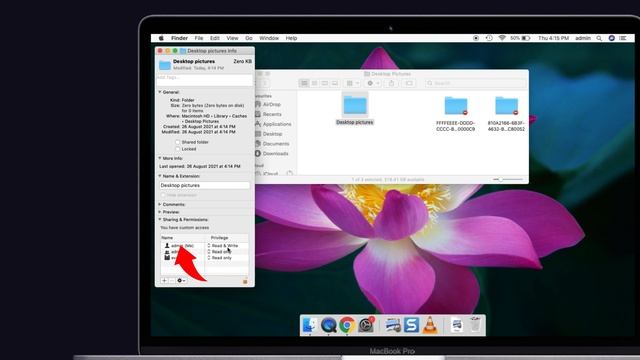Open Spotlight search in menu bar

click(x=599, y=38)
